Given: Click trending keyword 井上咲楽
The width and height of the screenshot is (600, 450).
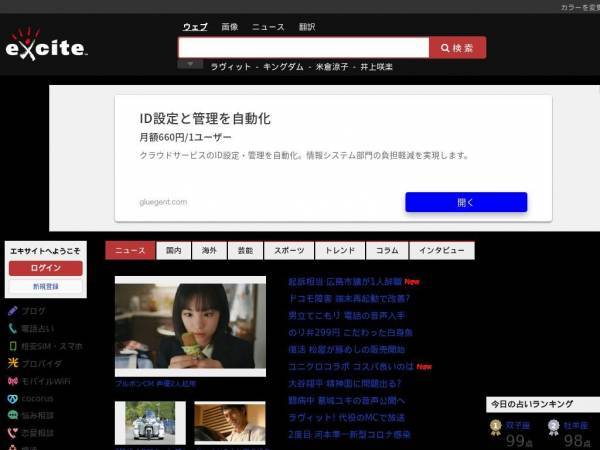Looking at the screenshot, I should click(377, 67).
